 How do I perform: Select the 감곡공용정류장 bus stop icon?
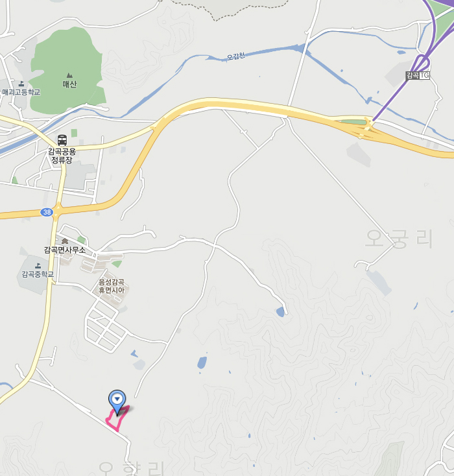click(62, 140)
